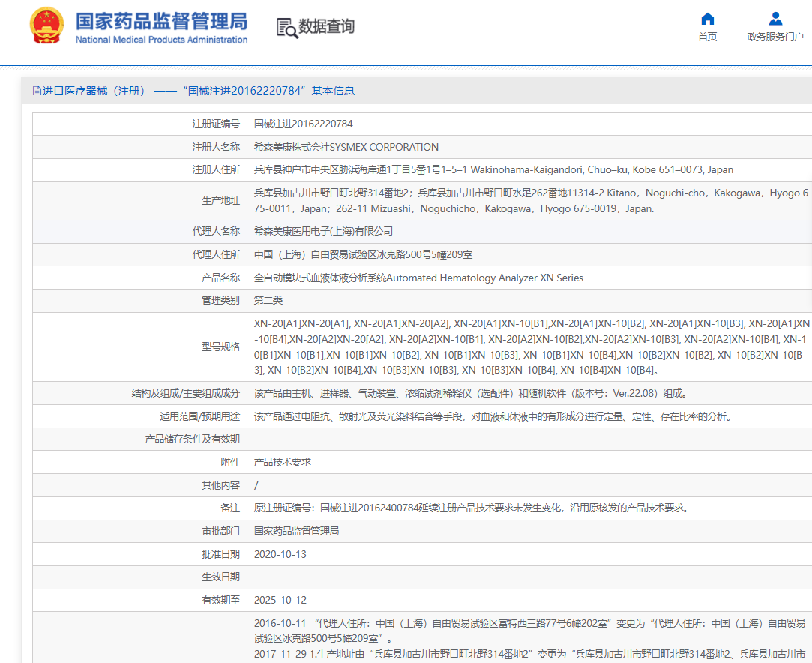Click the document icon before 进口医疗器械
This screenshot has height=663, width=812.
37,91
